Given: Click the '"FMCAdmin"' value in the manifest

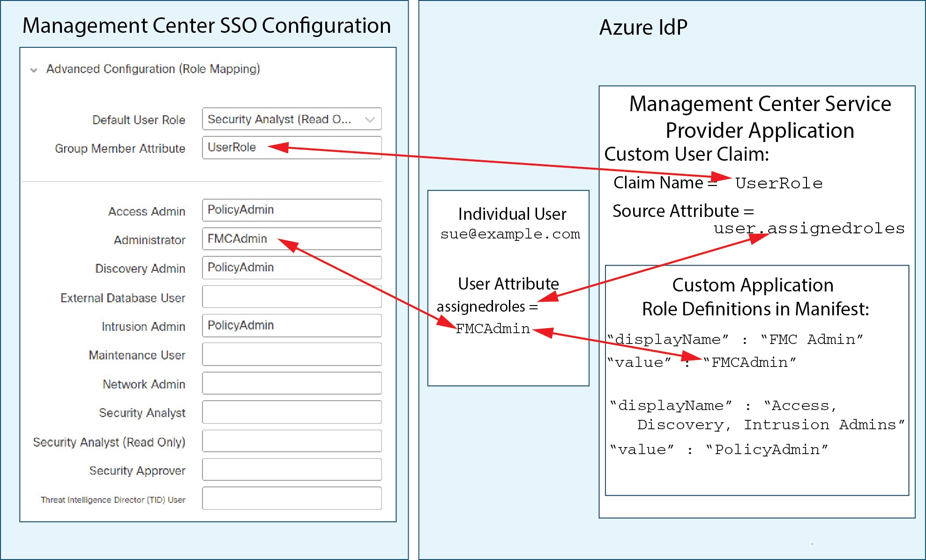Looking at the screenshot, I should coord(750,362).
